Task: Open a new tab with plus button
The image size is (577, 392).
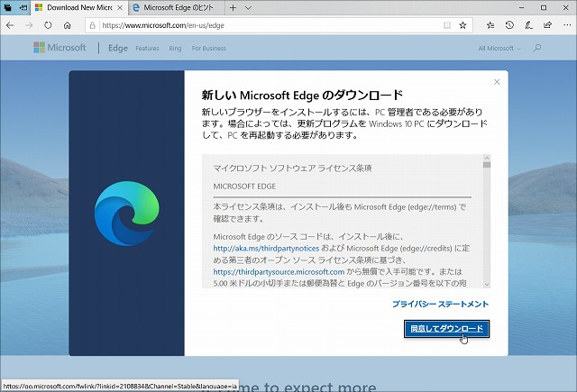Action: [x=234, y=7]
